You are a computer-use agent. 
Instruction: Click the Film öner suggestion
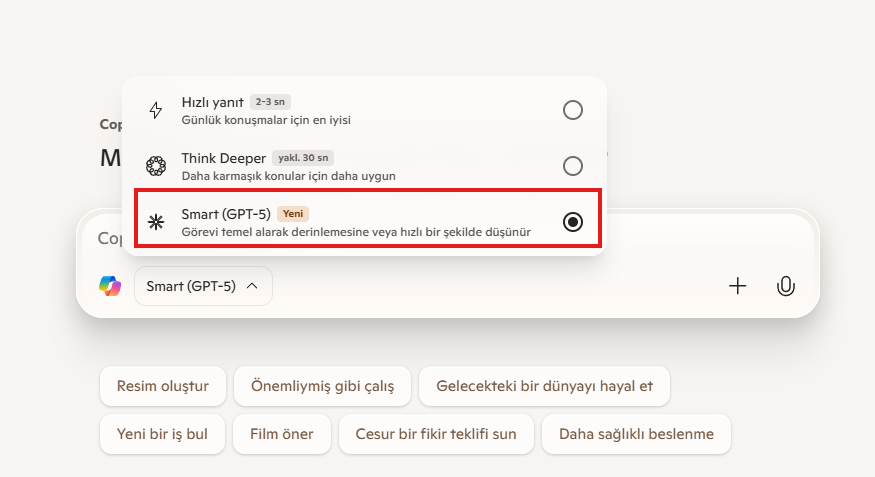pos(282,434)
